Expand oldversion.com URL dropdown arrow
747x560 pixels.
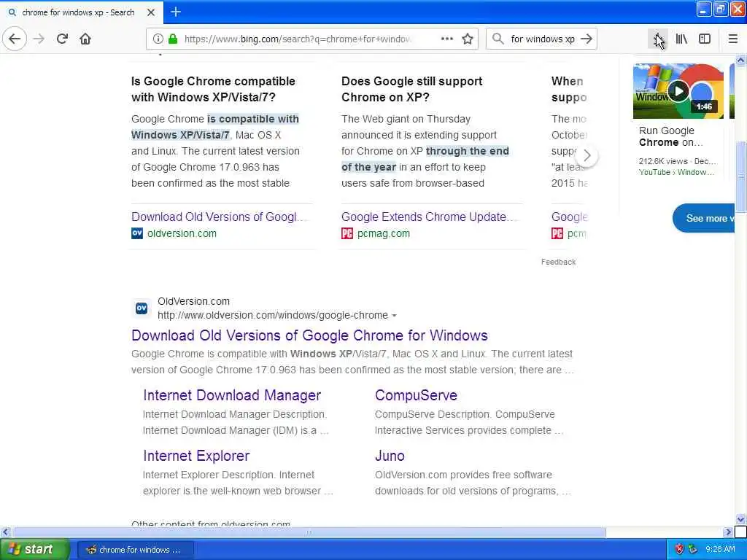[x=394, y=316]
